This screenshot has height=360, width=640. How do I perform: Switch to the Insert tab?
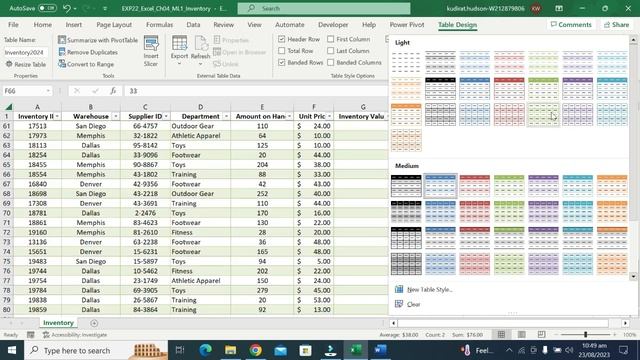click(73, 24)
